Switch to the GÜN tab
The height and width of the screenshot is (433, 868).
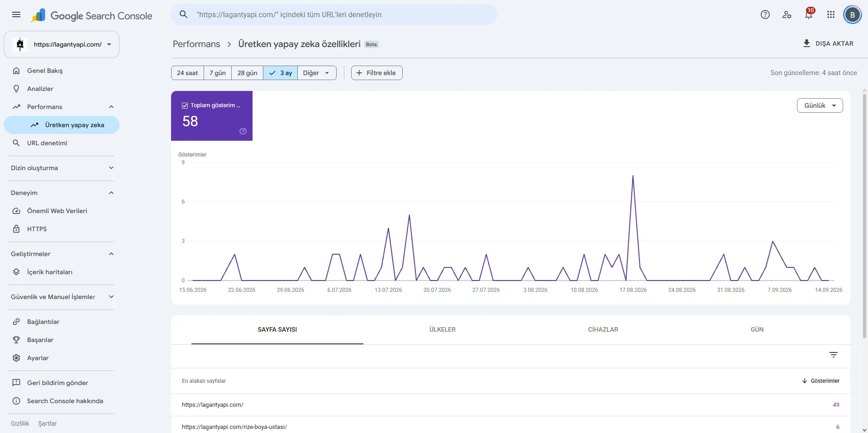click(757, 329)
